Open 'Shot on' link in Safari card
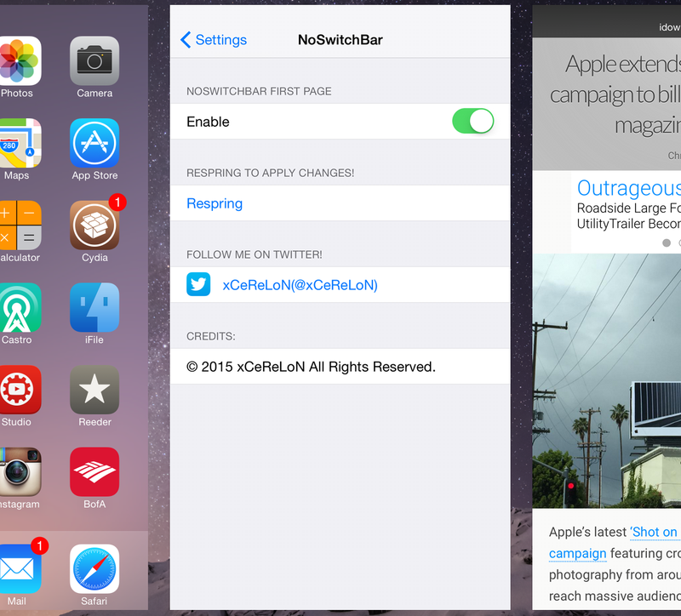The width and height of the screenshot is (681, 616). tap(655, 532)
